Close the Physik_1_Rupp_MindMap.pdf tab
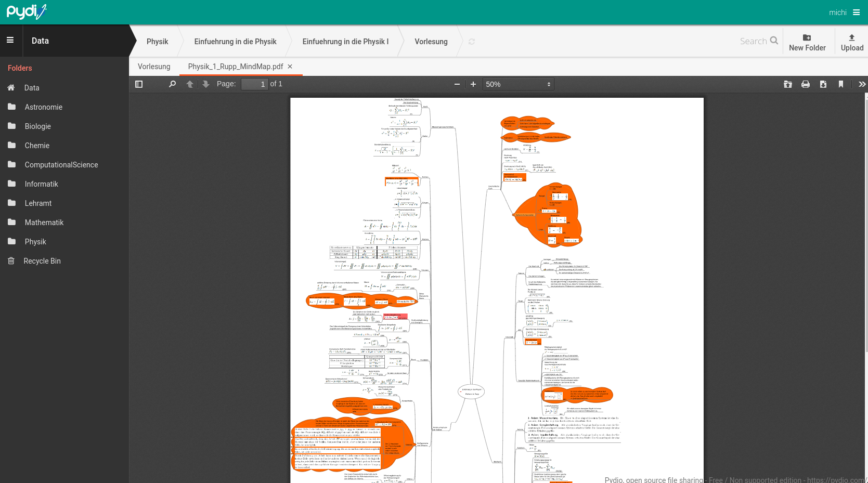This screenshot has height=483, width=868. tap(290, 67)
